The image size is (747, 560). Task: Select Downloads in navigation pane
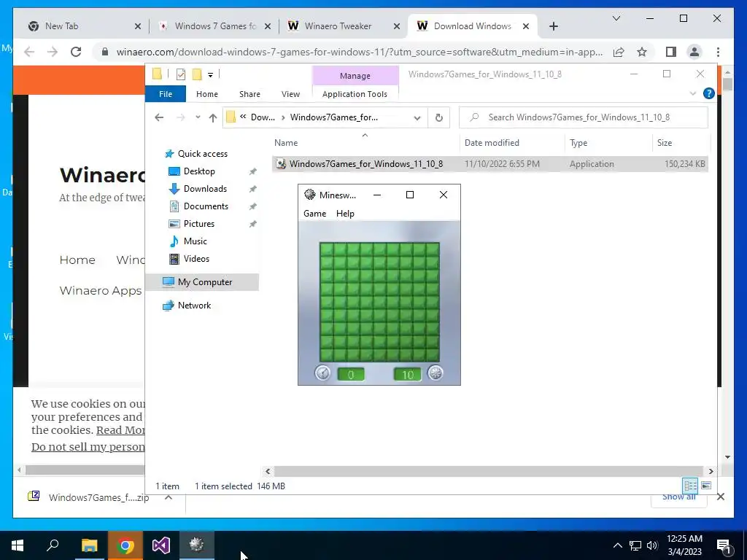[205, 189]
